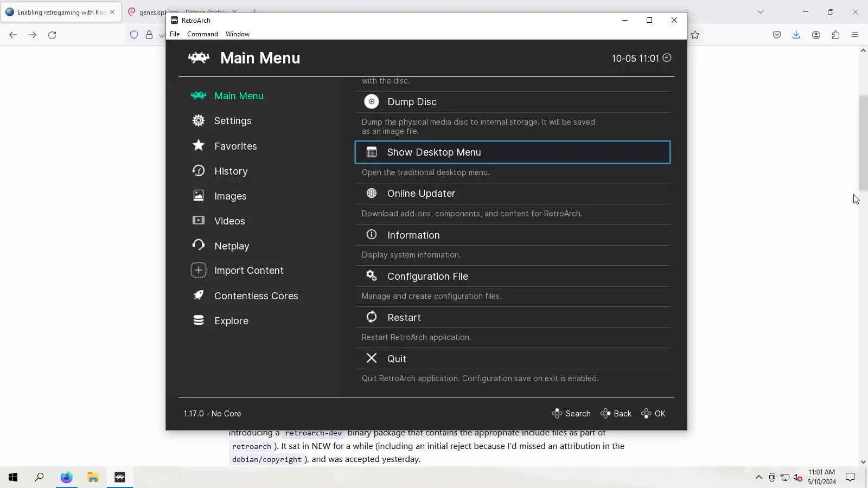Close the Enabling retrogaming Firefox tab
868x488 pixels.
point(112,12)
